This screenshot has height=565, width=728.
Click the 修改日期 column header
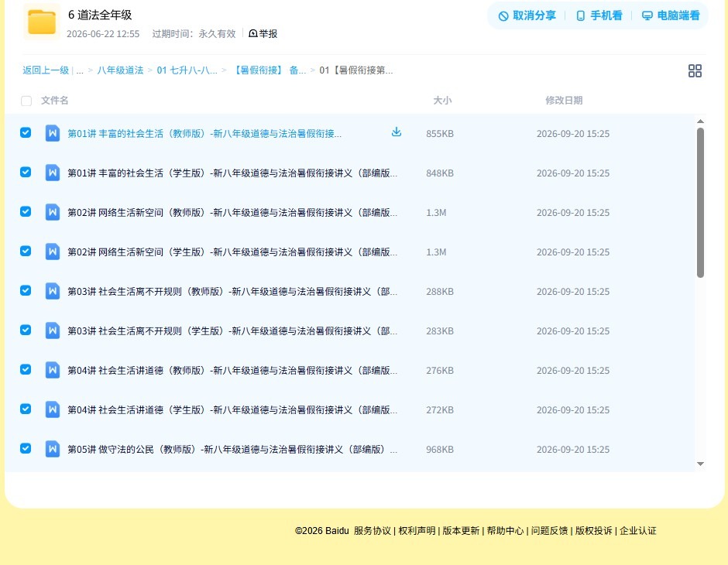tap(564, 100)
